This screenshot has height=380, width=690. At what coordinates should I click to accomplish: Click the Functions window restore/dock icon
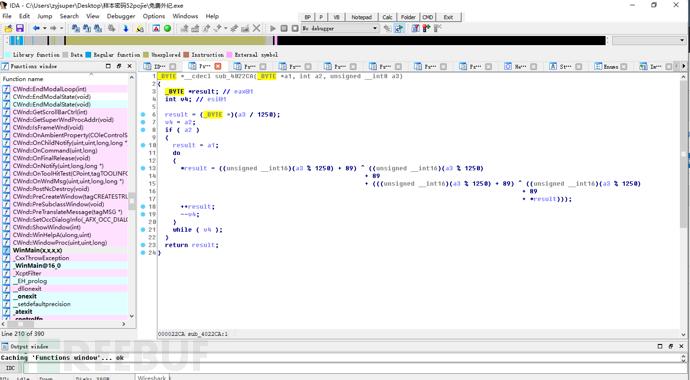[x=119, y=66]
